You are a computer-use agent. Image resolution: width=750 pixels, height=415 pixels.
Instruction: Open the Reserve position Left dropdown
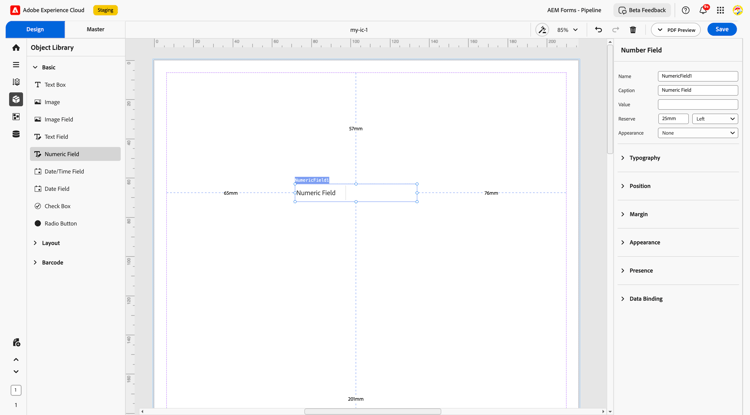point(715,119)
